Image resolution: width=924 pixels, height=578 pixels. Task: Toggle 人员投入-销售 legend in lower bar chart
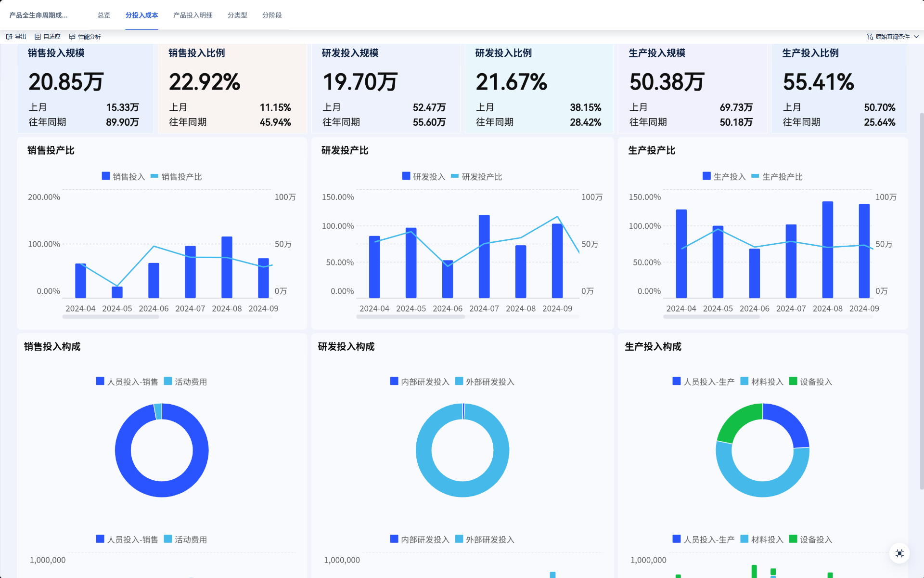point(100,539)
